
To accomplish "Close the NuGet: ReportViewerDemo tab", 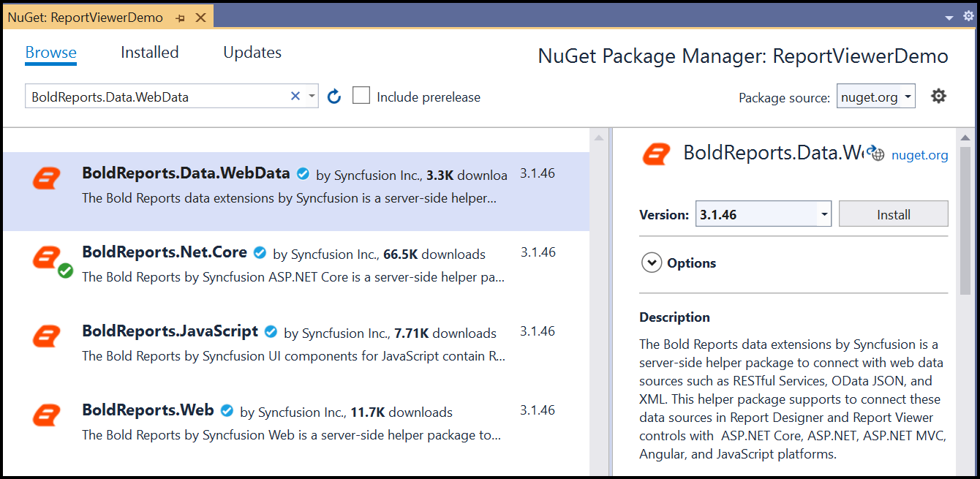I will pos(202,18).
